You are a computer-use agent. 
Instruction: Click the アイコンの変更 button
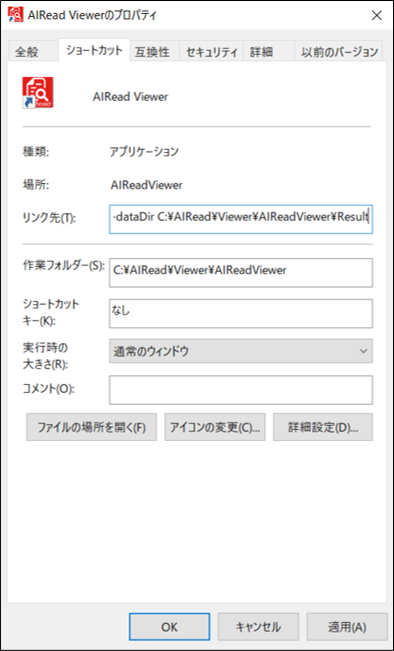pyautogui.click(x=215, y=427)
